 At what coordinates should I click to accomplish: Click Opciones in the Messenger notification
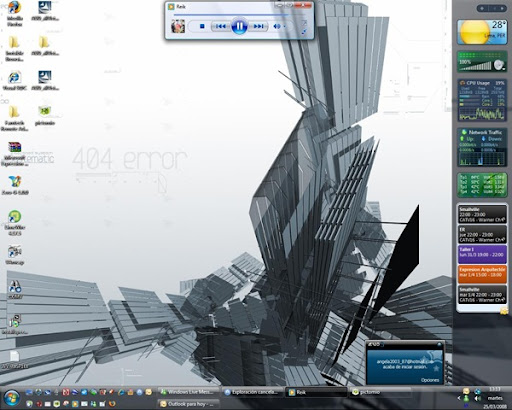[430, 380]
